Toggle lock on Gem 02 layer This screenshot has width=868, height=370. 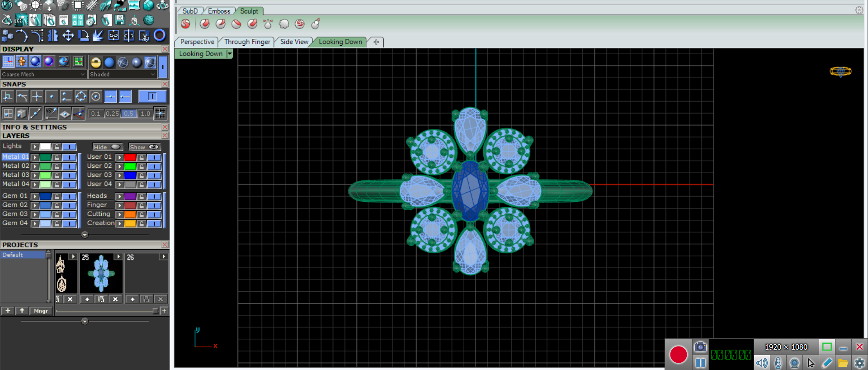coord(57,205)
